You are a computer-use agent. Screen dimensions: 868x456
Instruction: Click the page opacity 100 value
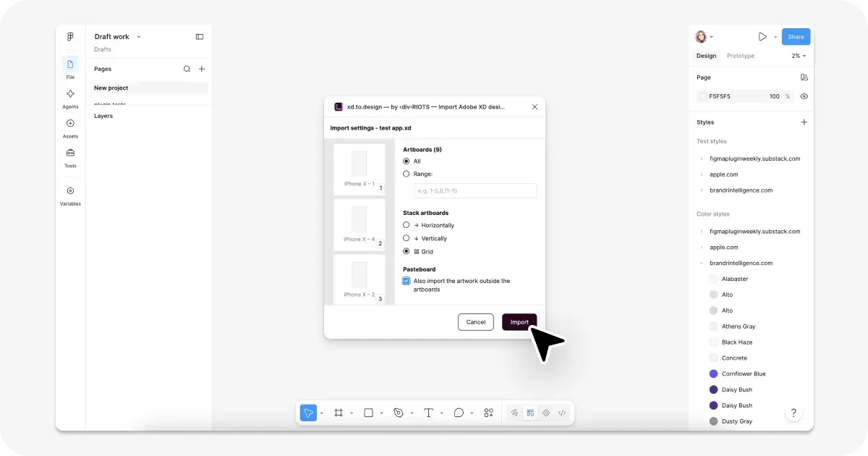[775, 96]
